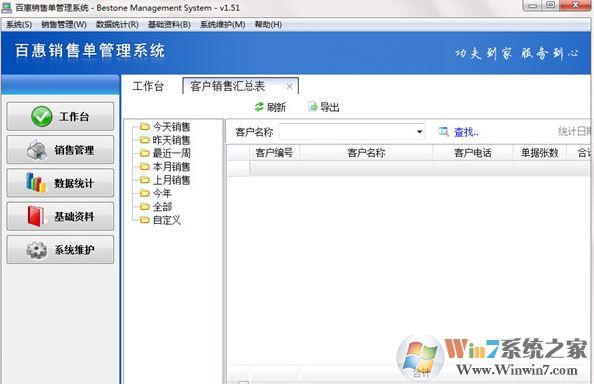Click the red book icon for 基础资料

coord(36,216)
